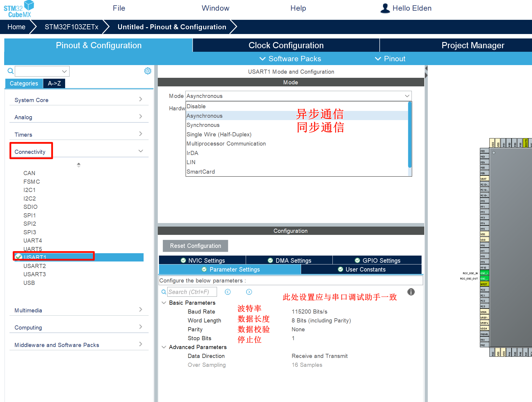Image resolution: width=532 pixels, height=402 pixels.
Task: Select SPI1 in Connectivity list
Action: point(30,215)
